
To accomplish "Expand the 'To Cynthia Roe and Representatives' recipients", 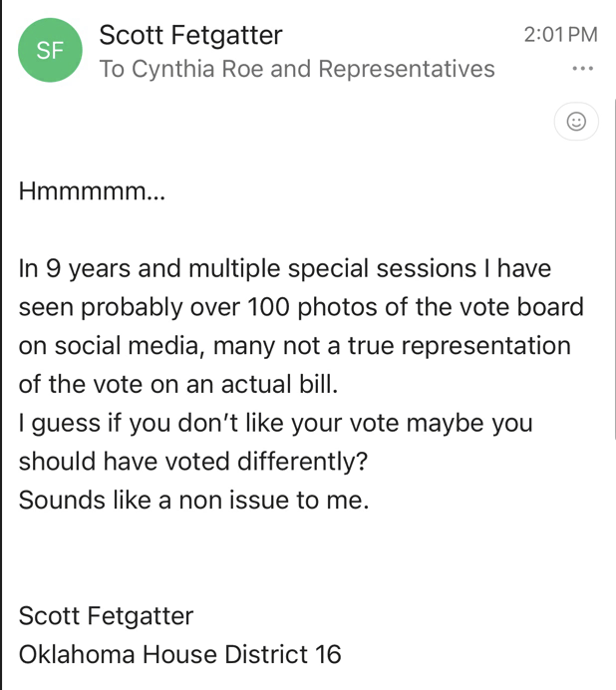I will click(x=297, y=69).
